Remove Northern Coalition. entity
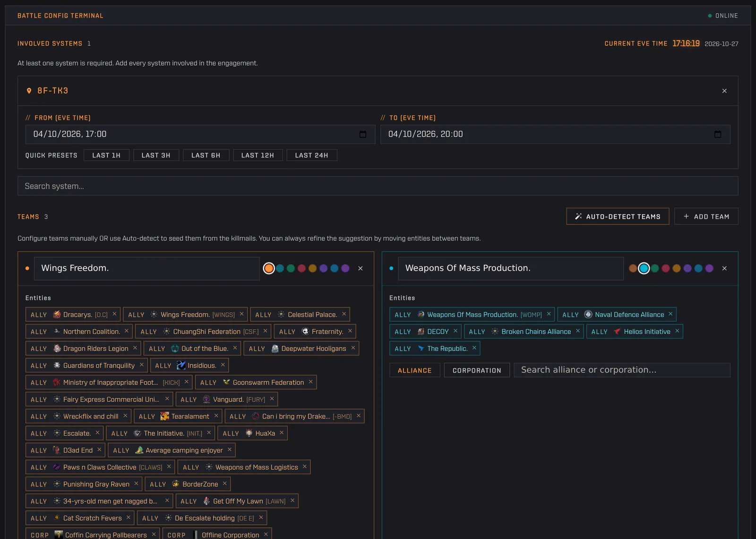 (x=127, y=331)
